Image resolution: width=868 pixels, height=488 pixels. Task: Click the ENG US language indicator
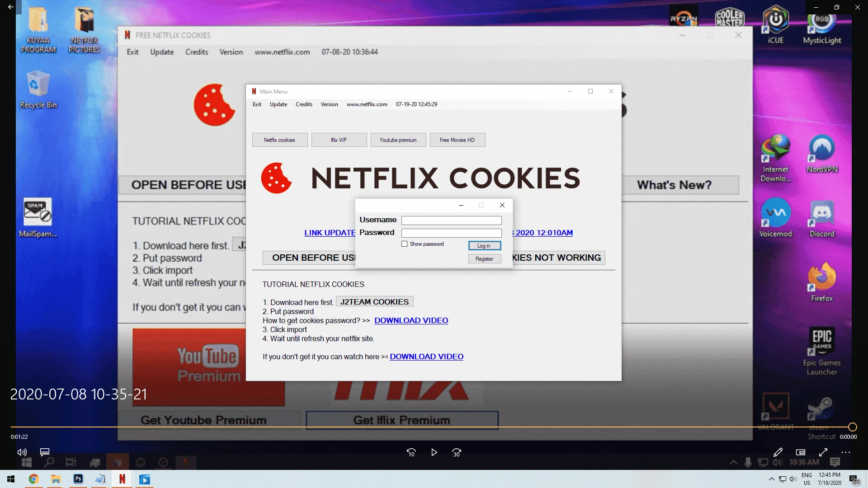[807, 479]
